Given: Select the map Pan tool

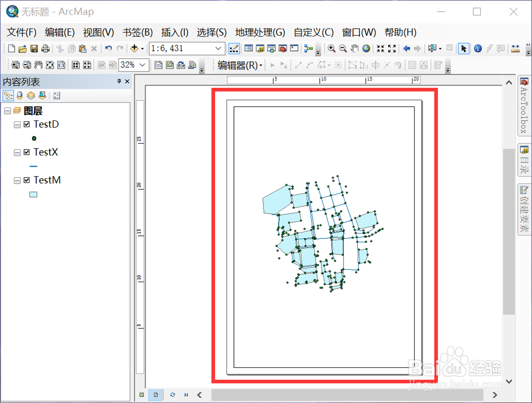Looking at the screenshot, I should pyautogui.click(x=354, y=49).
